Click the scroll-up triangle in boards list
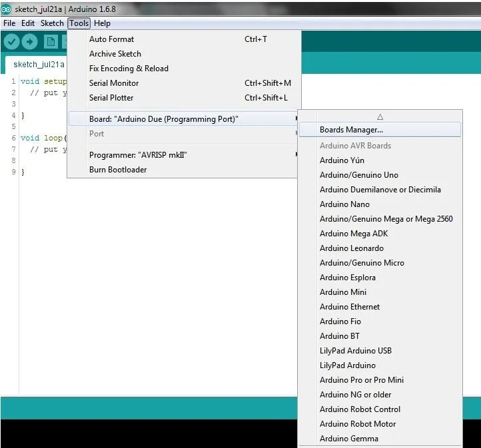This screenshot has width=481, height=448. pyautogui.click(x=380, y=116)
